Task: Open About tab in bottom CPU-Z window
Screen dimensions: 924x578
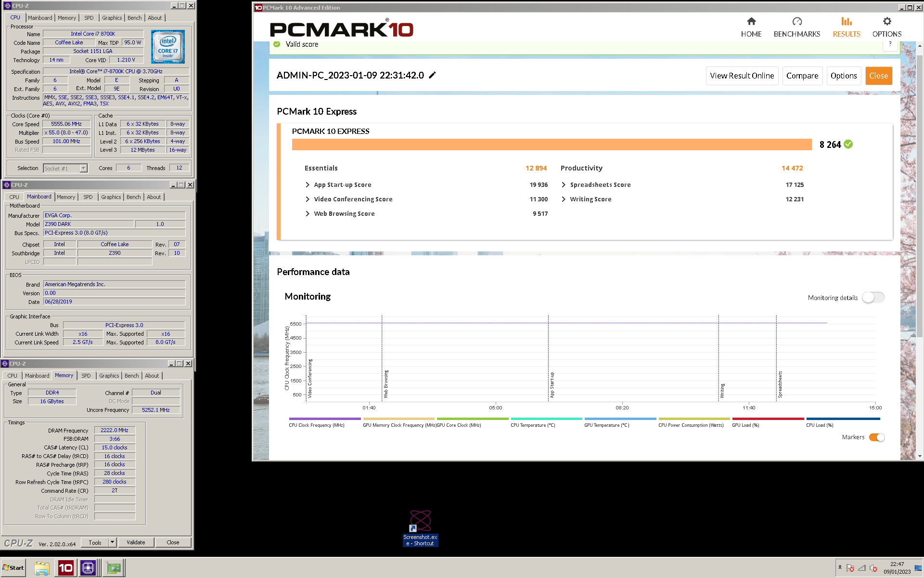Action: (152, 376)
